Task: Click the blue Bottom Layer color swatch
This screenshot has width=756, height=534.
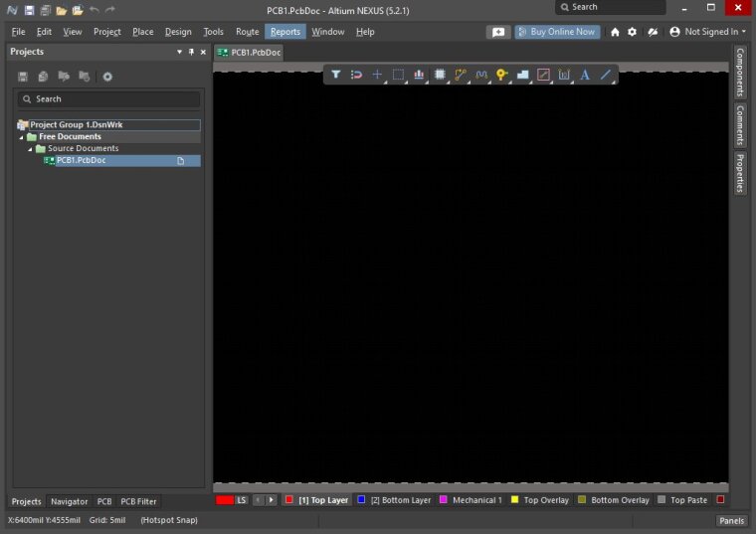Action: tap(361, 500)
